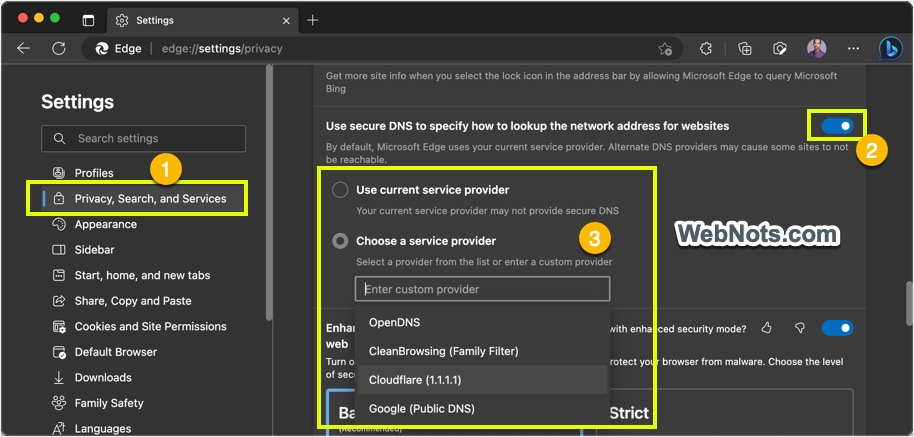Toggle the enhanced security mode switch
Image resolution: width=914 pixels, height=437 pixels.
837,328
